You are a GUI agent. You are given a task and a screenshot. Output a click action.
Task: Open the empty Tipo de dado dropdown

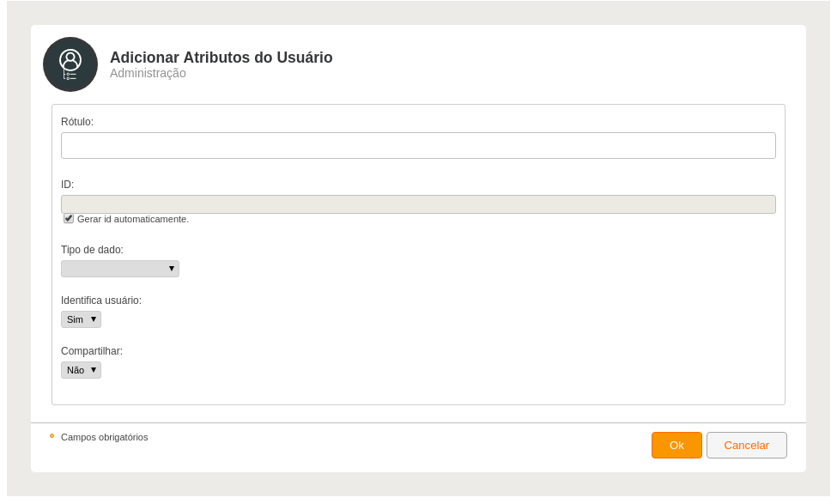click(x=120, y=269)
